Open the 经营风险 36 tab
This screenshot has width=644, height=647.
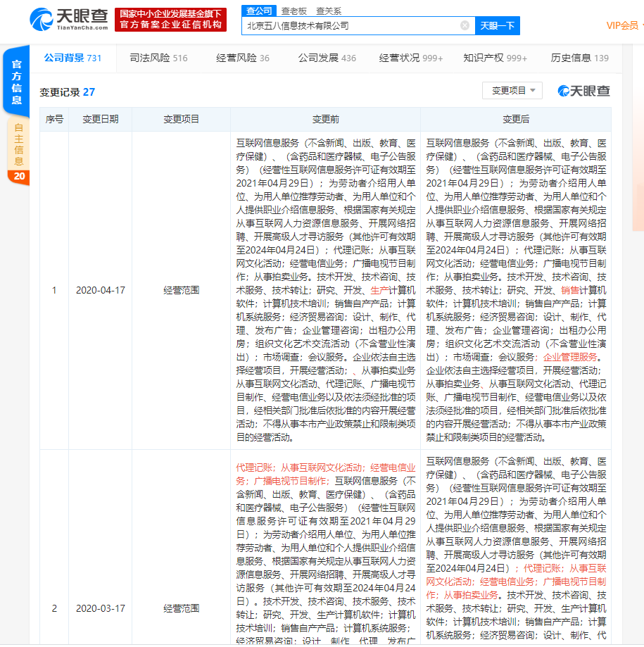coord(243,58)
